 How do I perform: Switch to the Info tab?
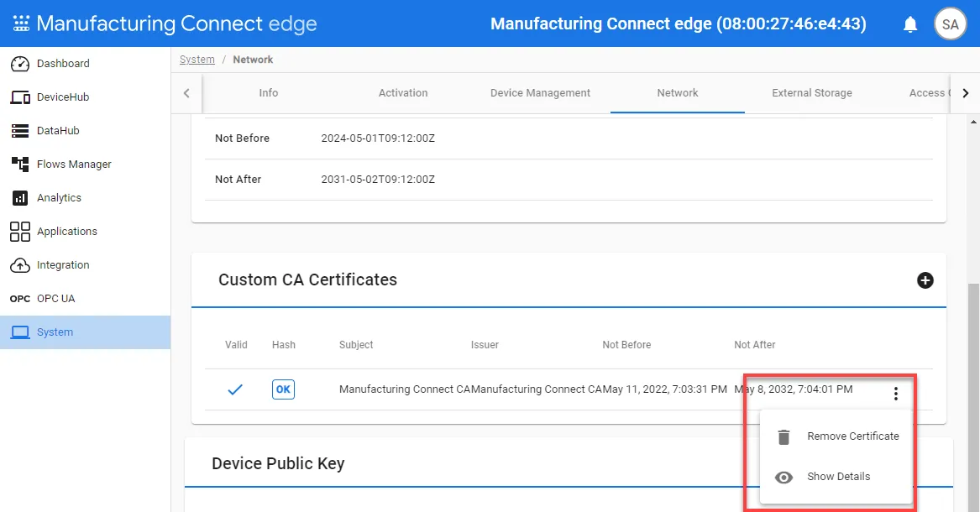point(269,93)
